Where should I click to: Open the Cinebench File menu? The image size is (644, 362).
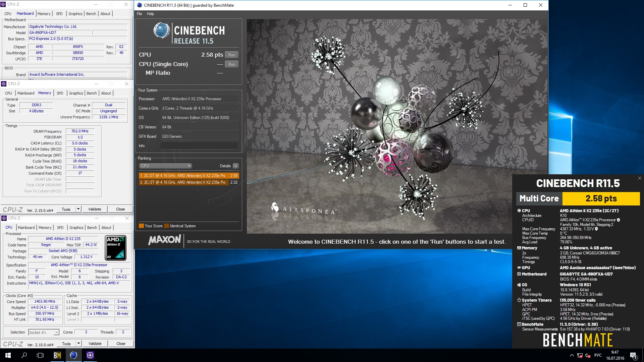[140, 14]
